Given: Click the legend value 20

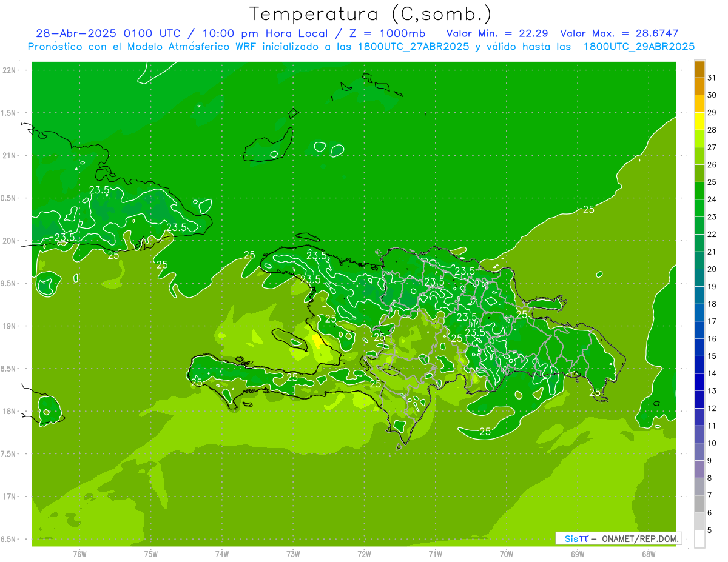Looking at the screenshot, I should click(712, 269).
